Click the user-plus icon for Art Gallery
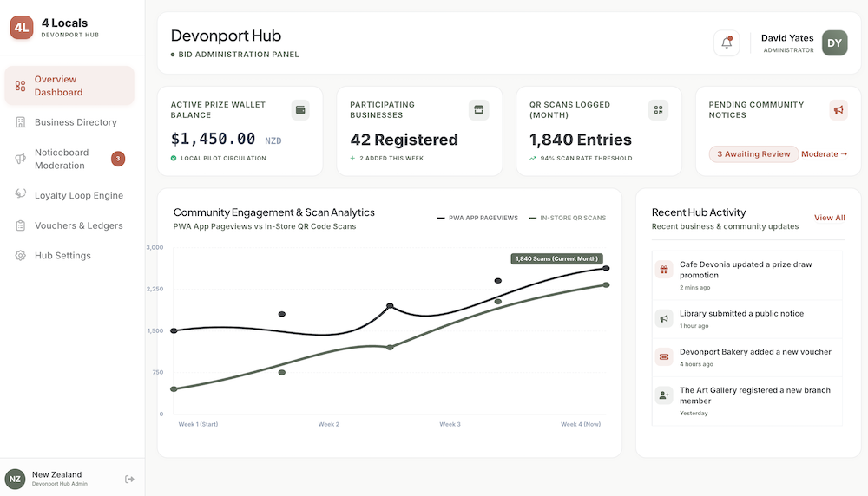This screenshot has width=868, height=496. point(664,395)
